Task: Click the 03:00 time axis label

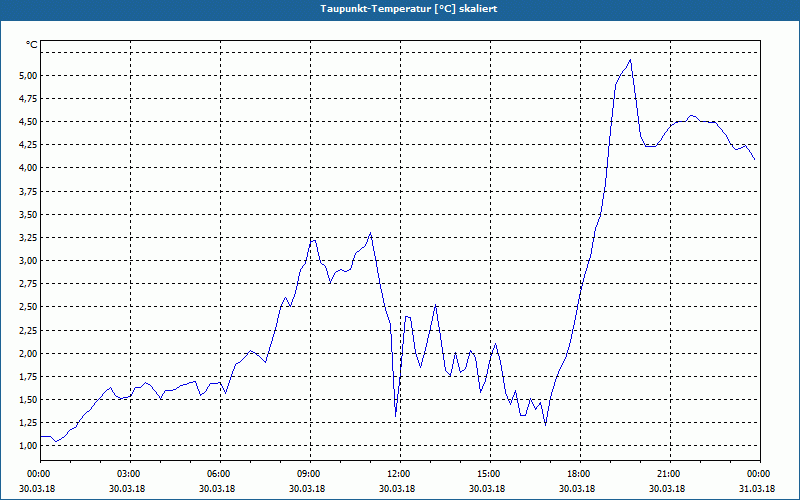Action: coord(131,474)
